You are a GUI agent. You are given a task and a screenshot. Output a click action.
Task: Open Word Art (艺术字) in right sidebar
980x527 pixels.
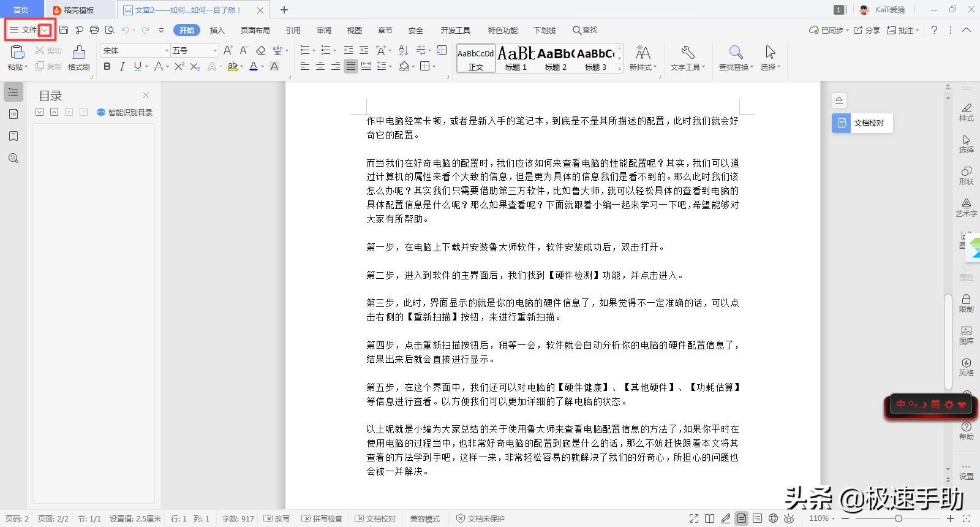(966, 207)
